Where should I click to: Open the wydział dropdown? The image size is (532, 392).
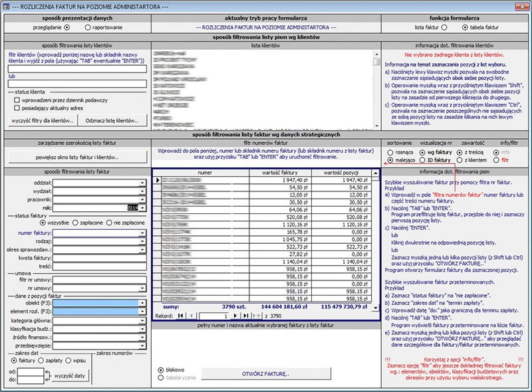click(142, 191)
